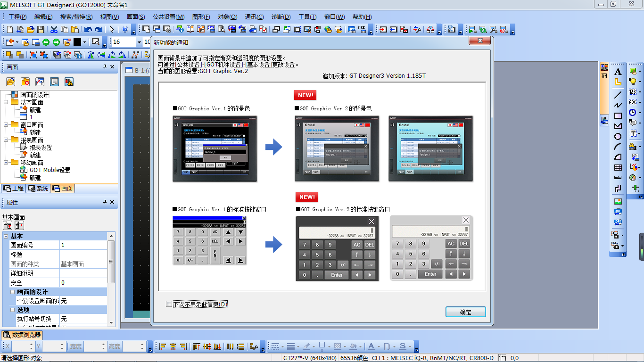Collapse the 基本画面 tree node
This screenshot has width=644, height=362.
click(x=6, y=102)
